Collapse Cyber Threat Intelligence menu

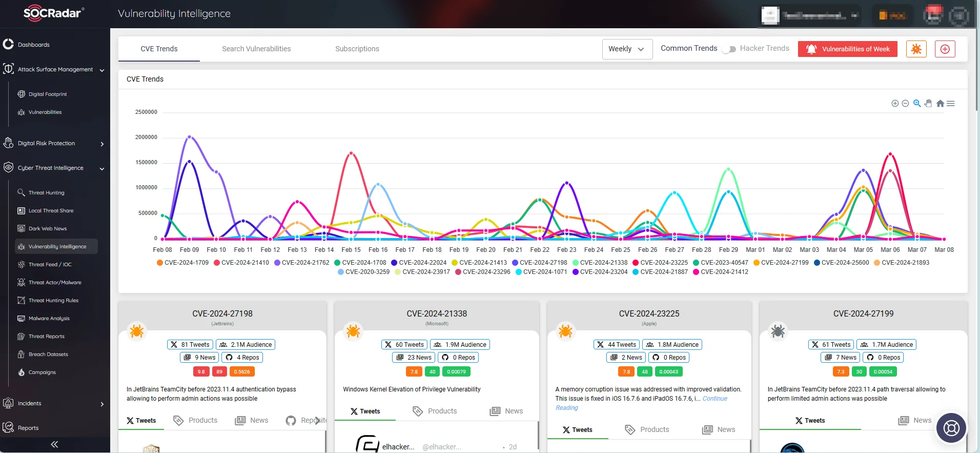coord(55,168)
